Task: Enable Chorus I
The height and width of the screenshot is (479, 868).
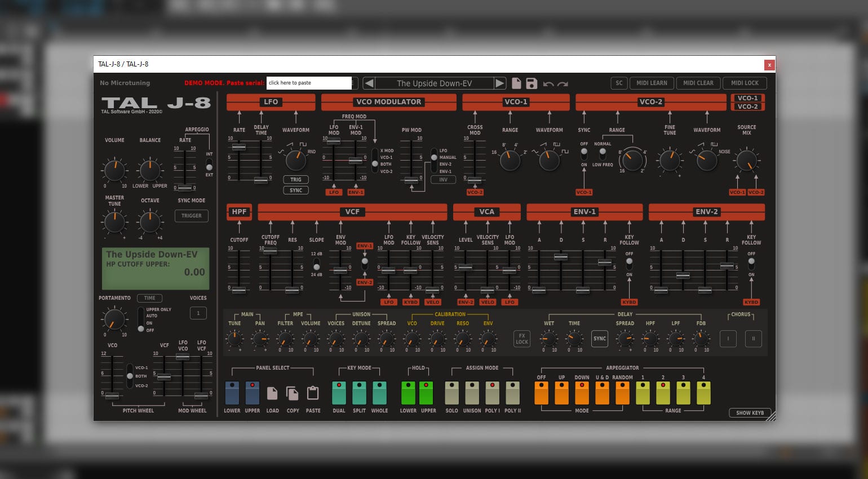Action: pos(728,339)
